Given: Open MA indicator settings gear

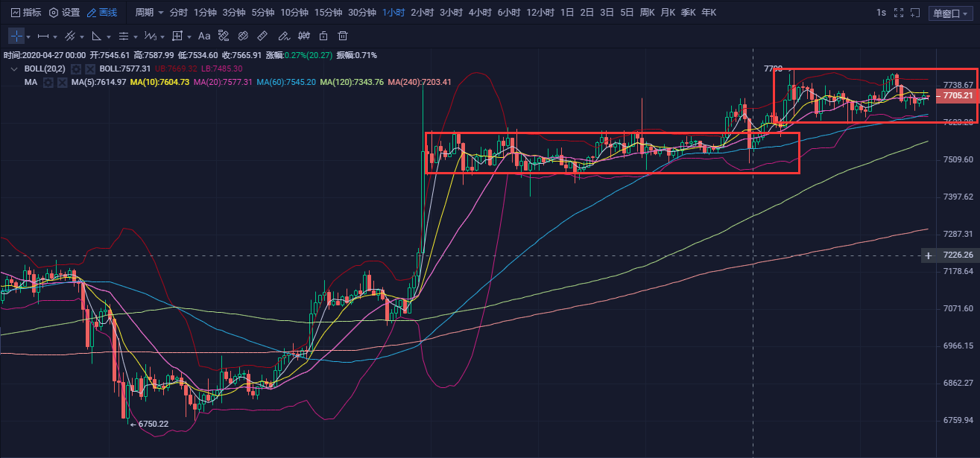Looking at the screenshot, I should point(48,82).
